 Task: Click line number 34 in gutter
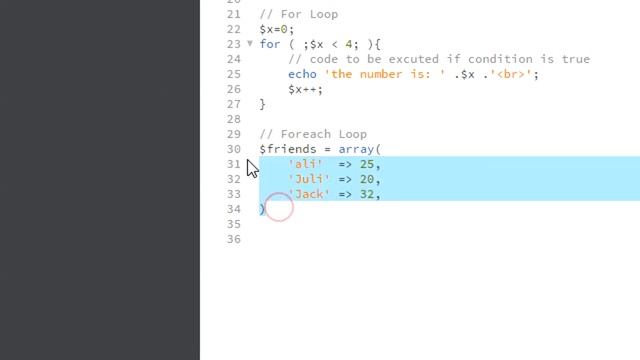[234, 209]
